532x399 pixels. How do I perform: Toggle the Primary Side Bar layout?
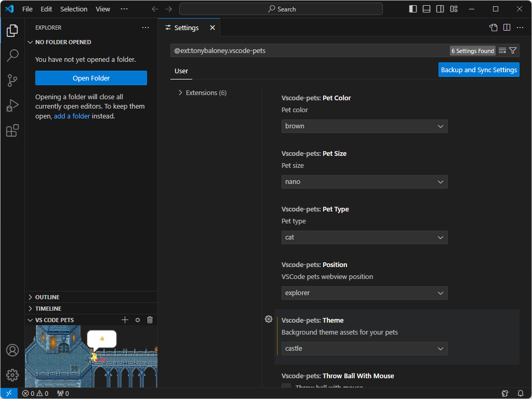pos(413,9)
